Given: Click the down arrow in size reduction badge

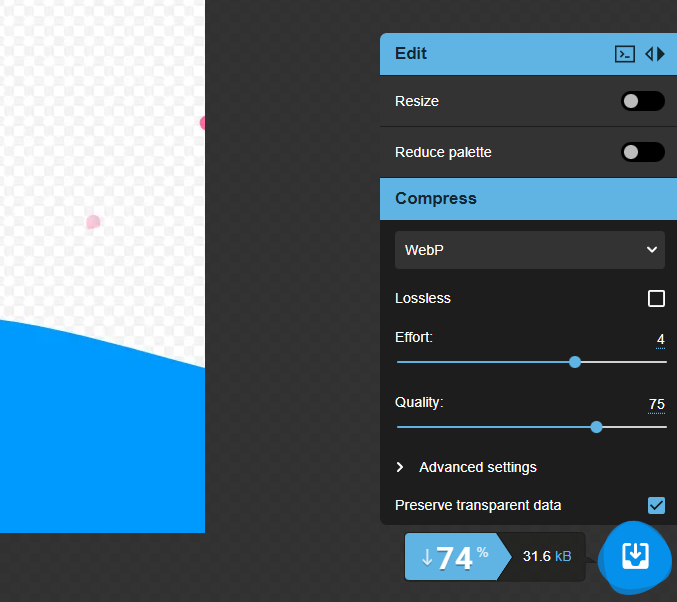Looking at the screenshot, I should [427, 558].
